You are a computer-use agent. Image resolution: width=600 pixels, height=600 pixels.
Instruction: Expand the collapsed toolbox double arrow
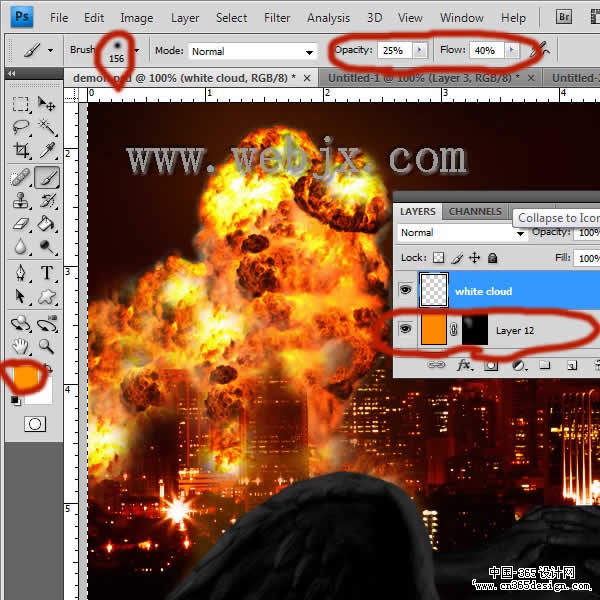(x=11, y=73)
